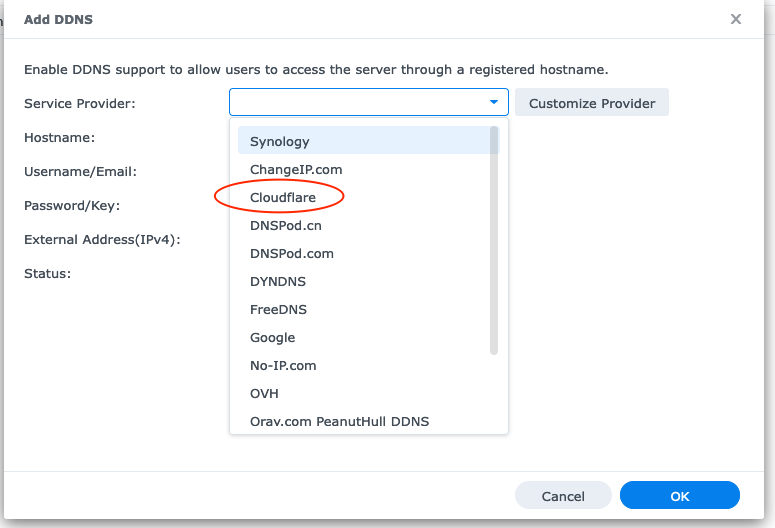This screenshot has width=775, height=528.
Task: Select the OVH provider option
Action: point(265,393)
